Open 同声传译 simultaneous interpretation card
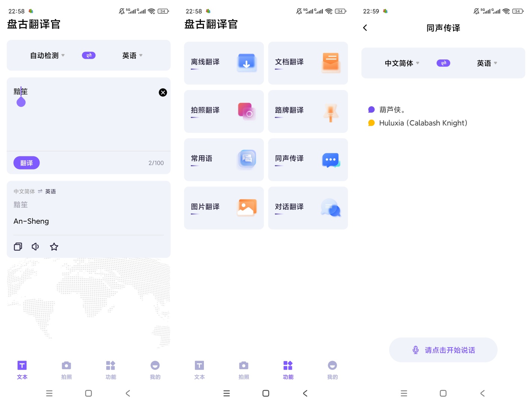Screen dimensions: 532x404 click(x=308, y=159)
